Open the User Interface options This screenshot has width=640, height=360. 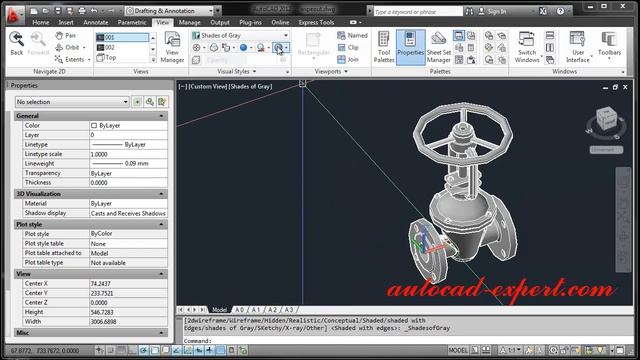pyautogui.click(x=578, y=47)
